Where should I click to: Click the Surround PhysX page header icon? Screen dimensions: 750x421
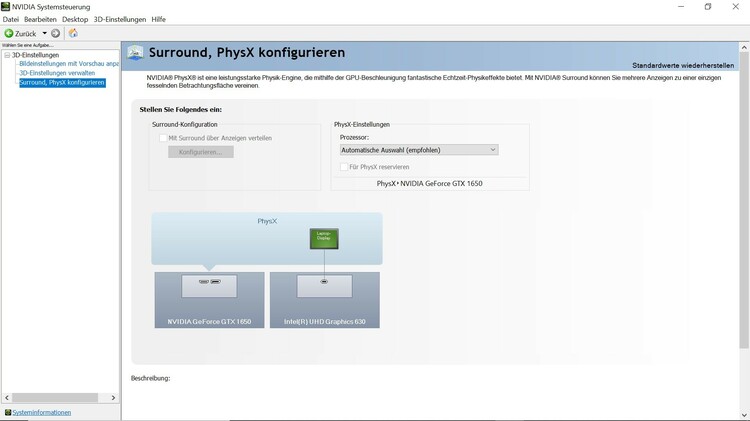pyautogui.click(x=135, y=53)
